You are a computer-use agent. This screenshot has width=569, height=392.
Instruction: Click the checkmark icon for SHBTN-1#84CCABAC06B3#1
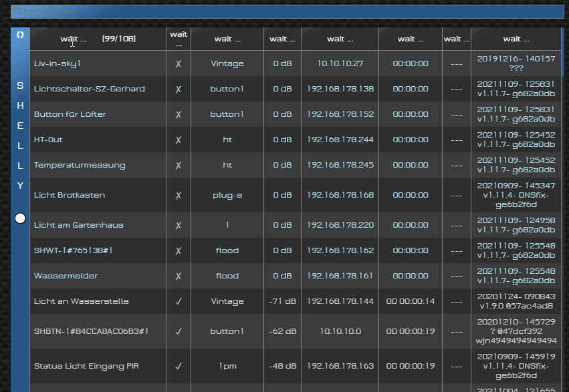click(179, 331)
